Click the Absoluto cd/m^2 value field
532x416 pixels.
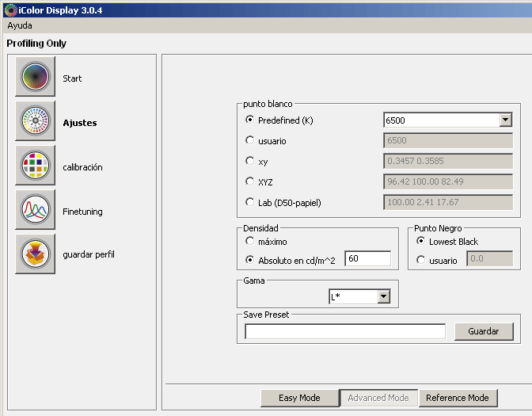(367, 259)
